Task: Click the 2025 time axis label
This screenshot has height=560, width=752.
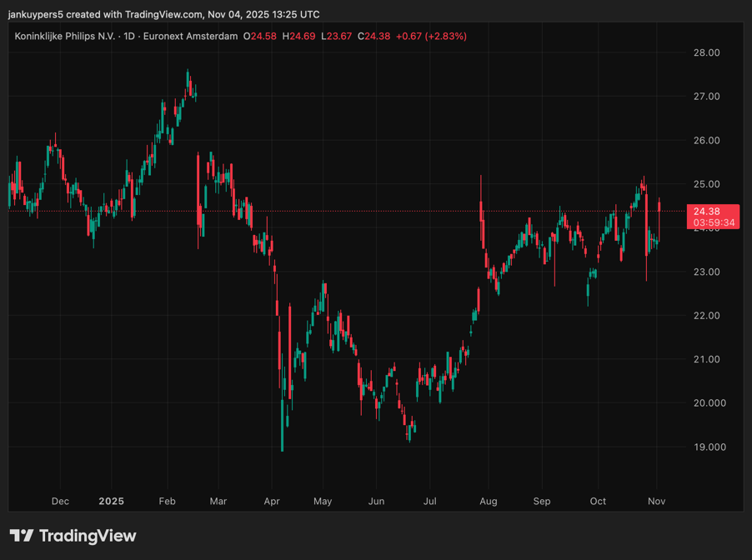Action: [x=111, y=501]
